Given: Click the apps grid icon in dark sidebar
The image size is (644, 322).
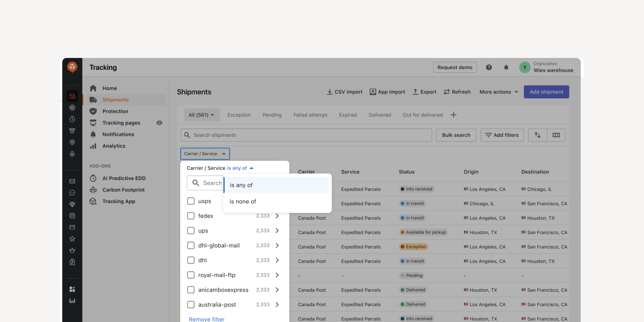Looking at the screenshot, I should [72, 289].
